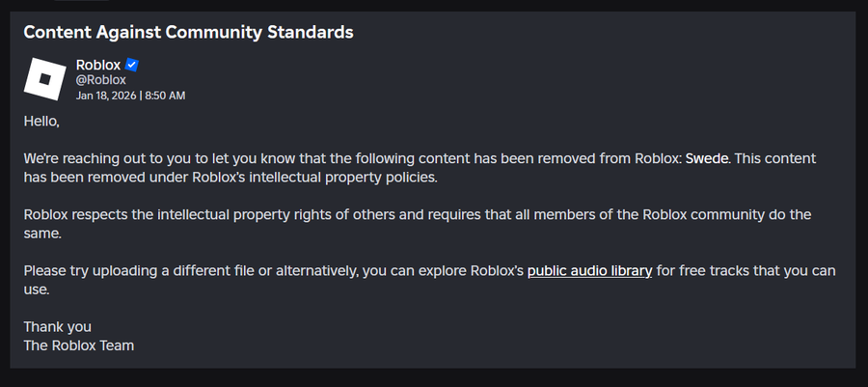Click the Thank you line
The height and width of the screenshot is (387, 868).
(57, 326)
